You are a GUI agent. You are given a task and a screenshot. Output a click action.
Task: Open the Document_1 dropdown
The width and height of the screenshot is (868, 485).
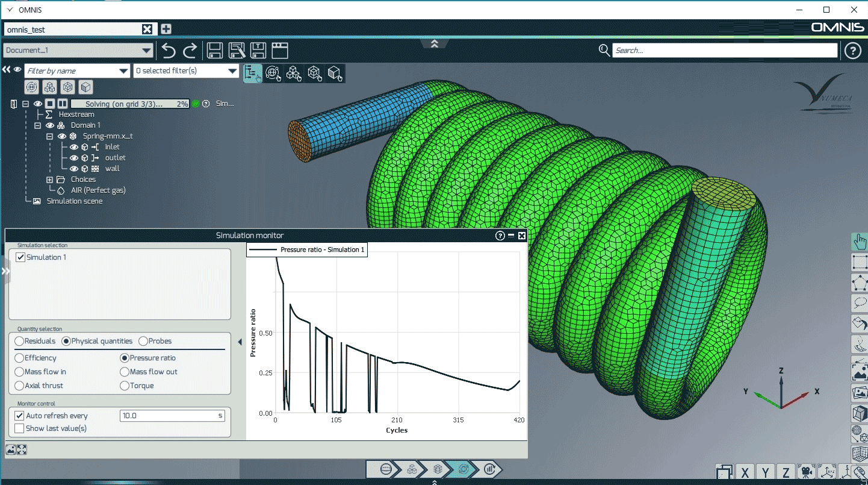tap(79, 51)
